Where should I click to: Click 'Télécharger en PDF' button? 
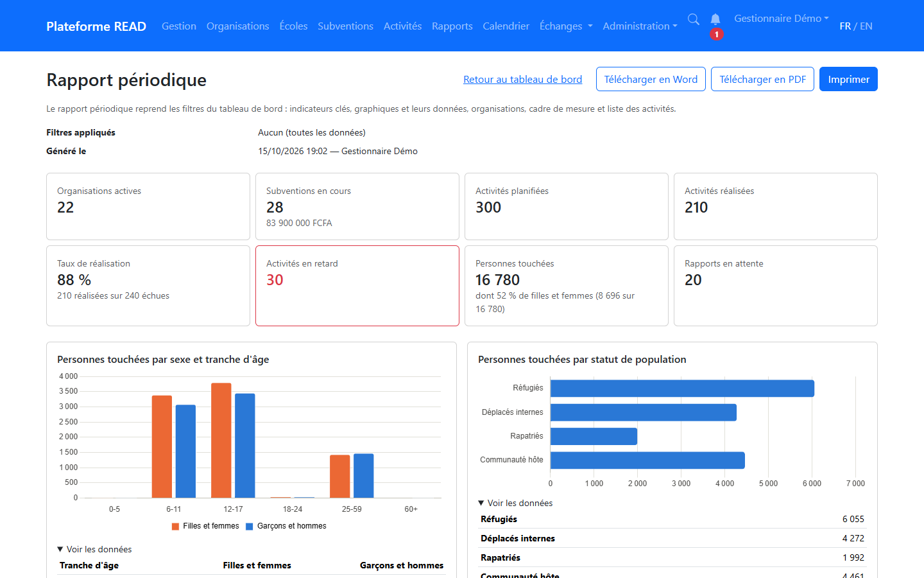762,79
